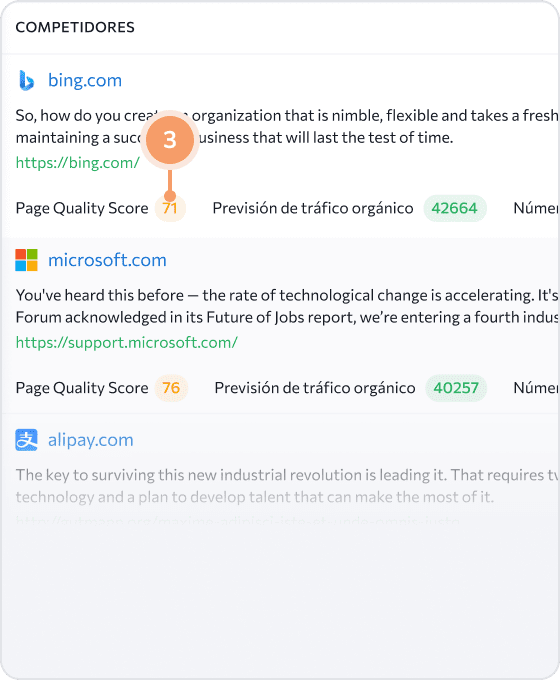Click the Alipay logo icon
The height and width of the screenshot is (680, 560).
pyautogui.click(x=26, y=440)
